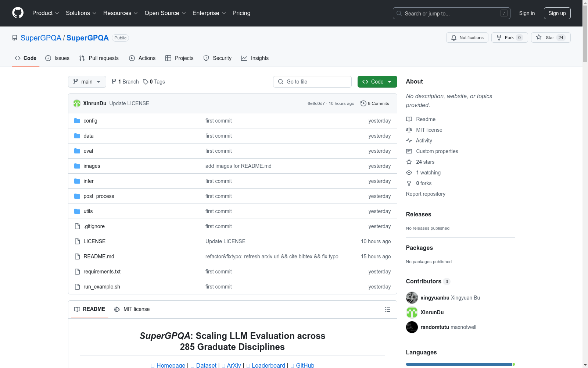Viewport: 588px width, 368px height.
Task: Click the LICENSE file icon
Action: [77, 241]
